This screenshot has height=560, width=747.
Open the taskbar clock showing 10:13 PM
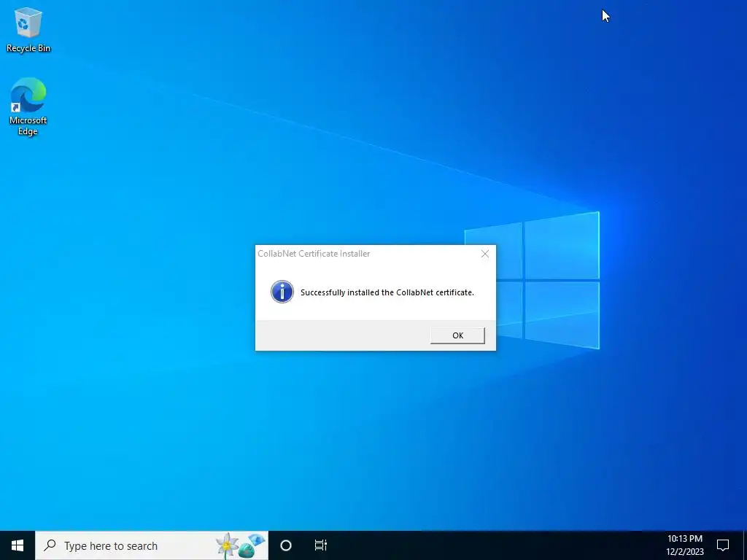coord(684,545)
